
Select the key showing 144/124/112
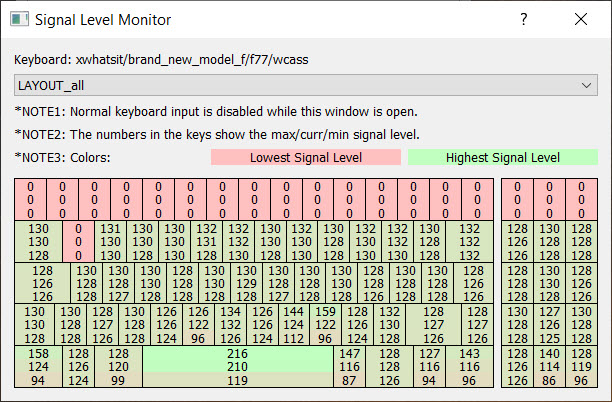(x=294, y=325)
